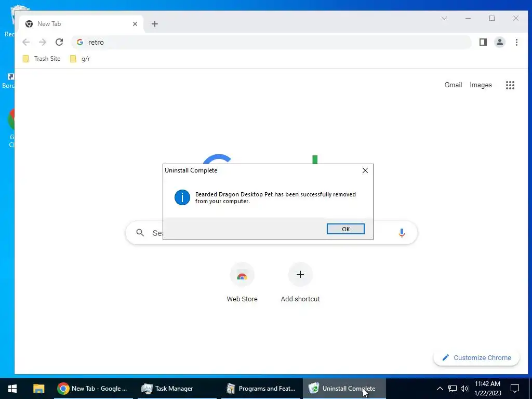Open Web Store shortcut
Image resolution: width=532 pixels, height=399 pixels.
click(242, 282)
